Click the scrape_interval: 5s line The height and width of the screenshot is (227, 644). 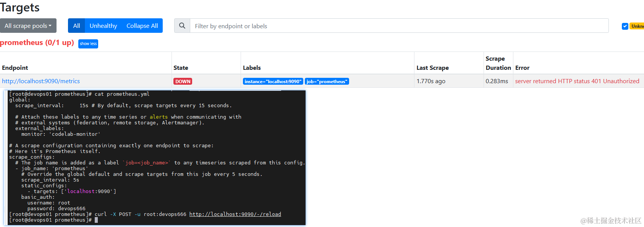tap(50, 180)
